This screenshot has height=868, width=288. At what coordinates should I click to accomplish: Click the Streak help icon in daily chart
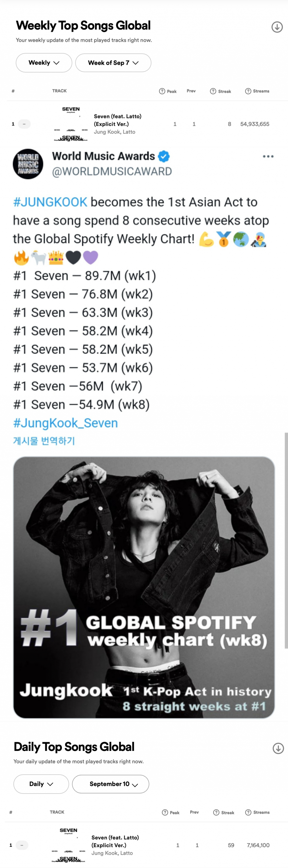(216, 812)
